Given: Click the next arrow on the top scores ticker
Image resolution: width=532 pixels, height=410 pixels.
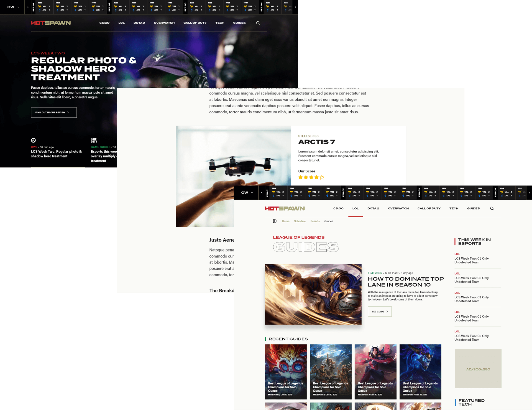Looking at the screenshot, I should point(295,7).
